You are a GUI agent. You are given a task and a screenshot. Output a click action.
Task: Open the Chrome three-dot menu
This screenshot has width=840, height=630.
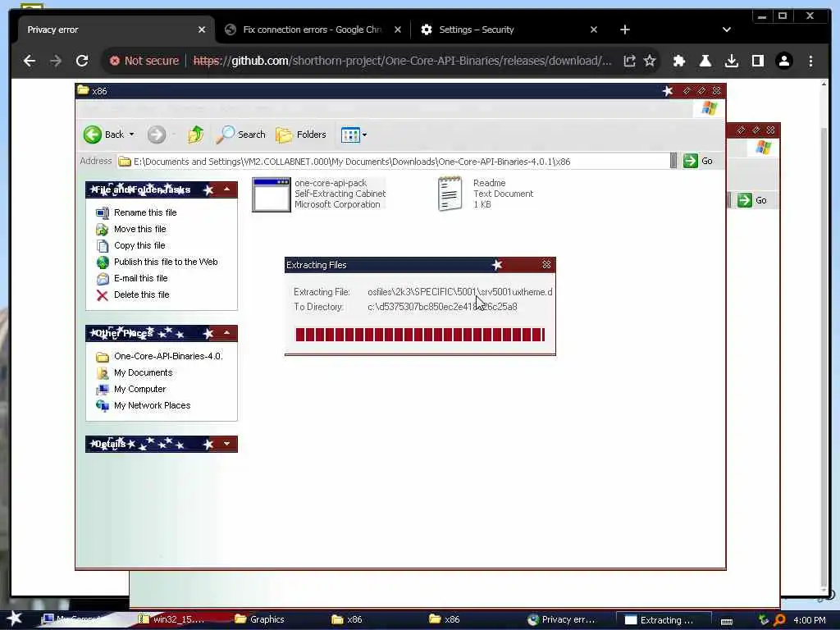[x=810, y=61]
